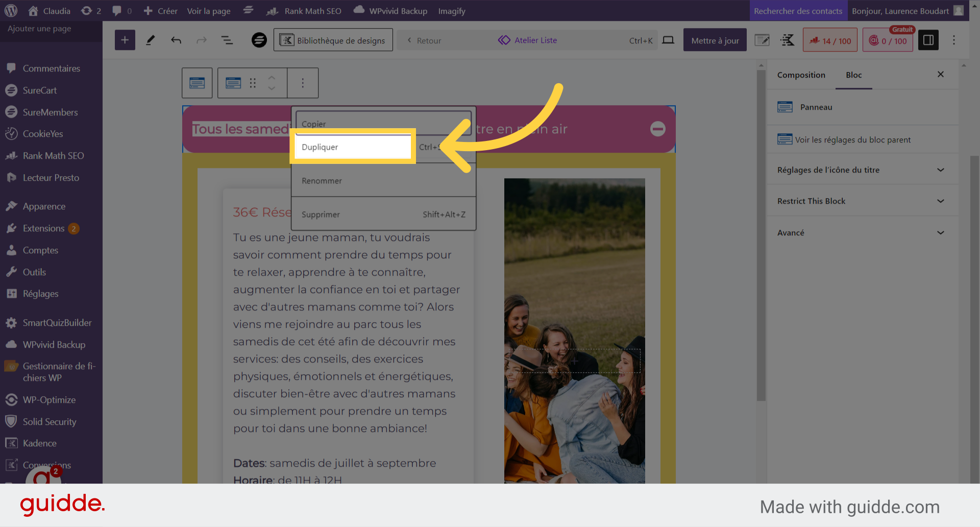Collapse the accordion with minus icon

658,129
